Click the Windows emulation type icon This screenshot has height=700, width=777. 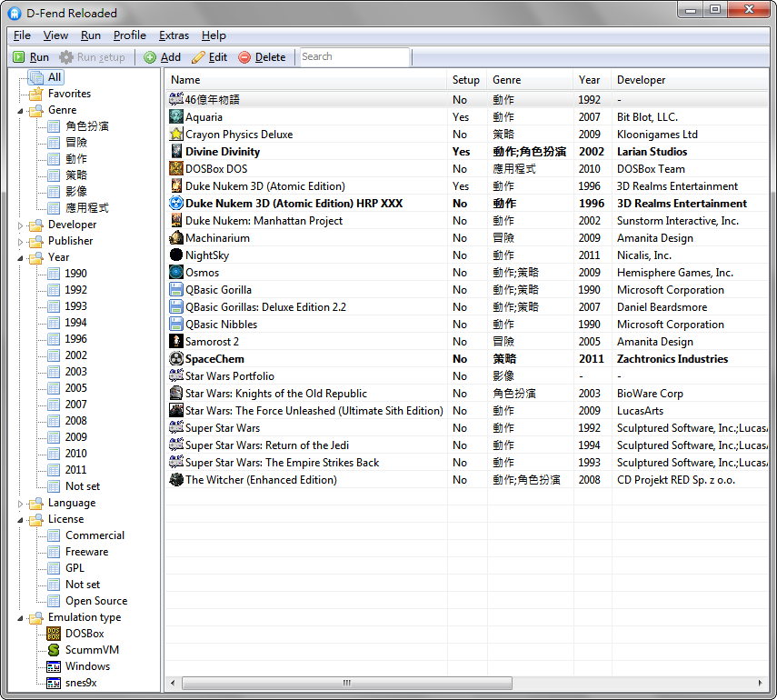click(x=54, y=666)
